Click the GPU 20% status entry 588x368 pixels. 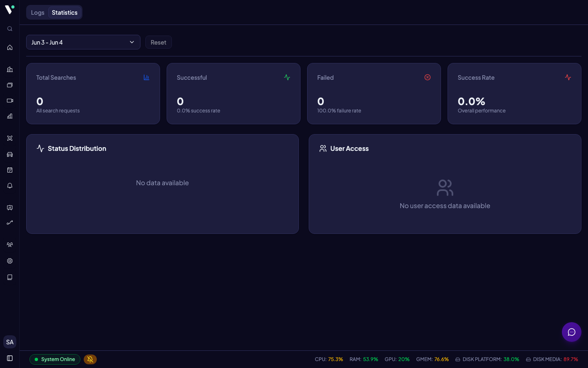(x=397, y=359)
